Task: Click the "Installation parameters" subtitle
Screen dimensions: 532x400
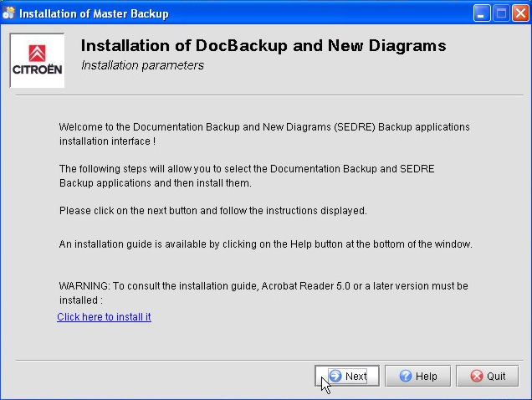Action: (x=142, y=65)
